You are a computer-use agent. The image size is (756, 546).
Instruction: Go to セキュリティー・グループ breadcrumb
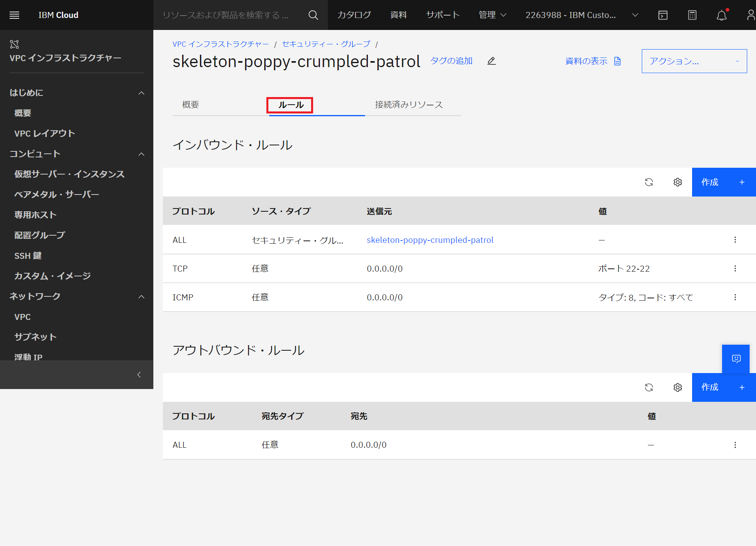coord(326,44)
